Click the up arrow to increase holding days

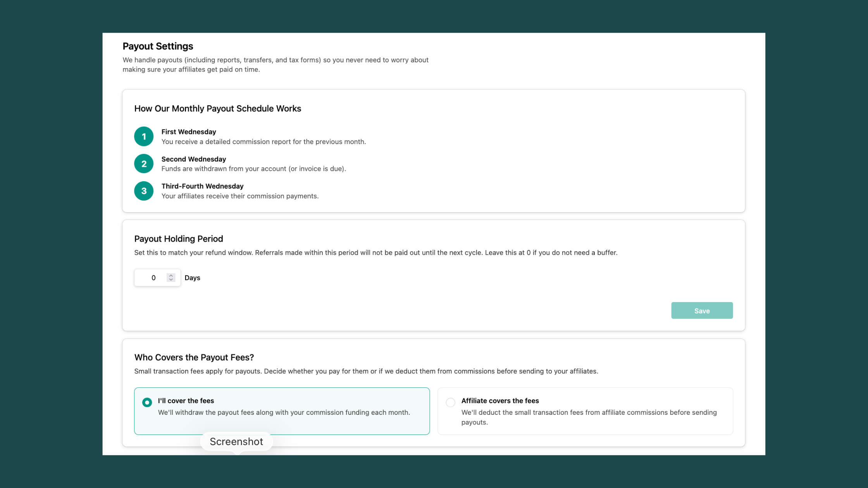[171, 275]
